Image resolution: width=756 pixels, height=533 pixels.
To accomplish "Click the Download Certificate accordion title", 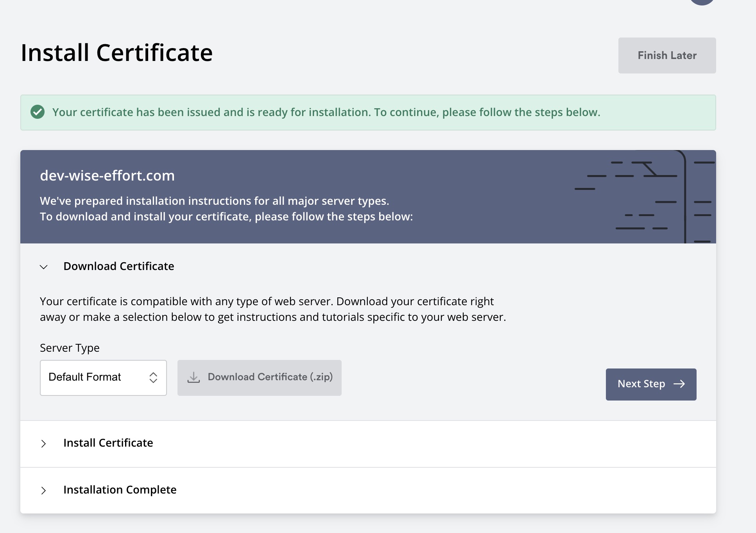I will click(118, 266).
